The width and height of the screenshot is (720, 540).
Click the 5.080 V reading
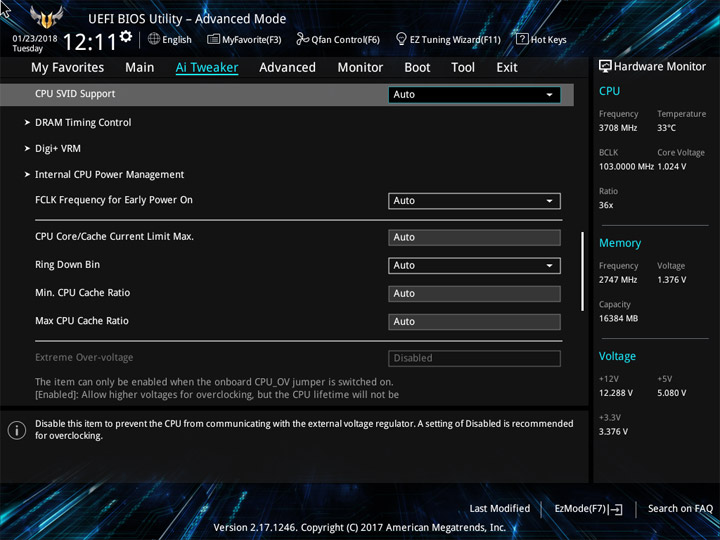tap(672, 393)
